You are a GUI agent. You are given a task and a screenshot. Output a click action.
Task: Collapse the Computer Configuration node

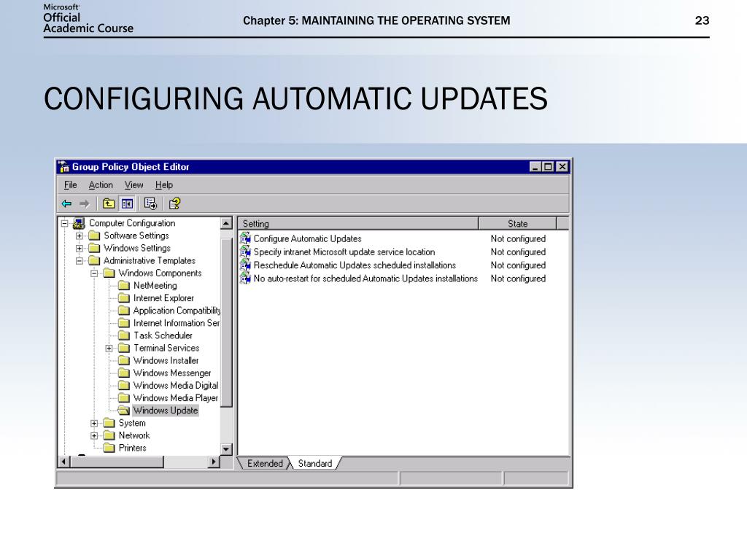point(64,223)
